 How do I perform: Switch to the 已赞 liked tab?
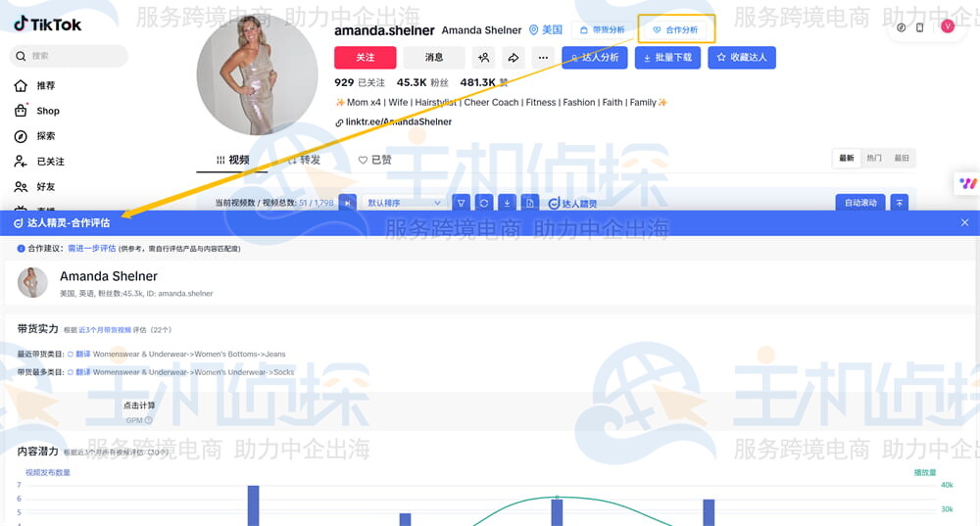point(375,160)
